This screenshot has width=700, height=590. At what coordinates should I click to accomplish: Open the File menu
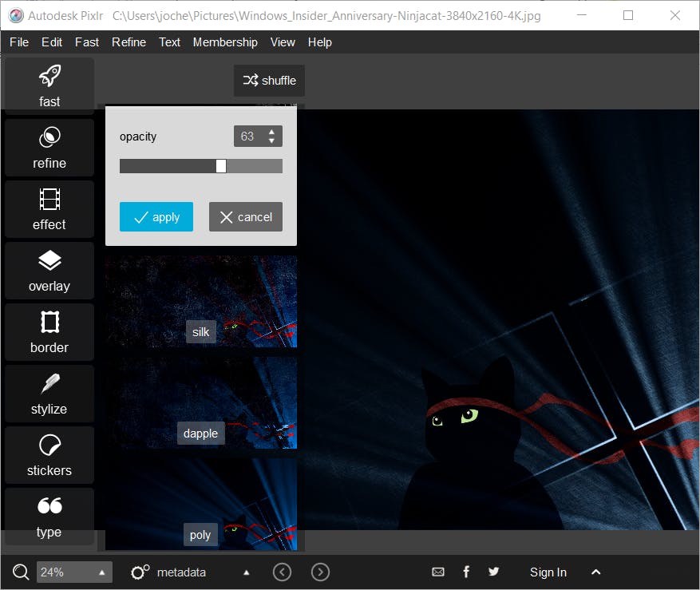(19, 42)
